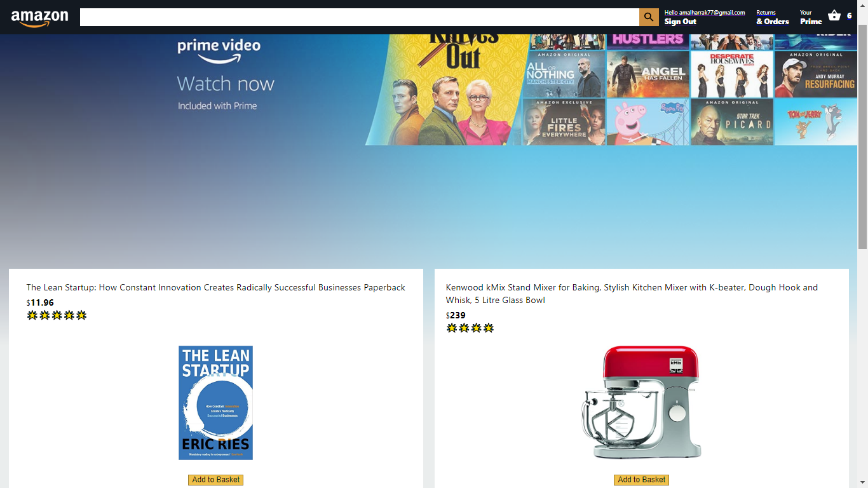Click the Watch now banner text
The height and width of the screenshot is (488, 868).
point(226,84)
